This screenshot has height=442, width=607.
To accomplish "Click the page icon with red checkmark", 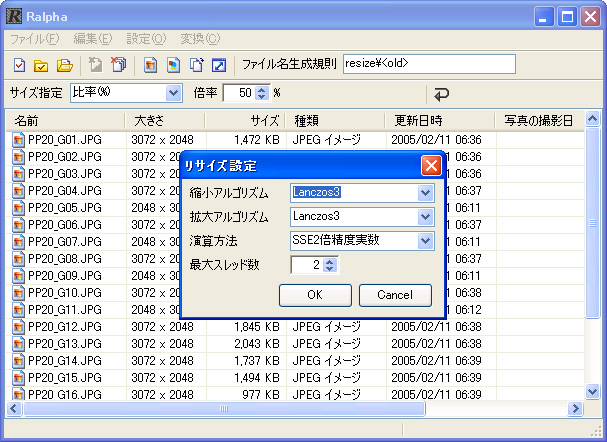I will point(19,66).
